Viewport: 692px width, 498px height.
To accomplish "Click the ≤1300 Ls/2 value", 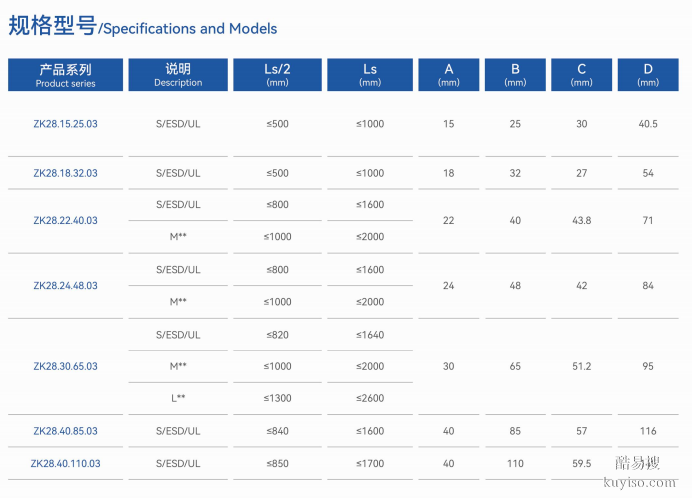I will (277, 398).
